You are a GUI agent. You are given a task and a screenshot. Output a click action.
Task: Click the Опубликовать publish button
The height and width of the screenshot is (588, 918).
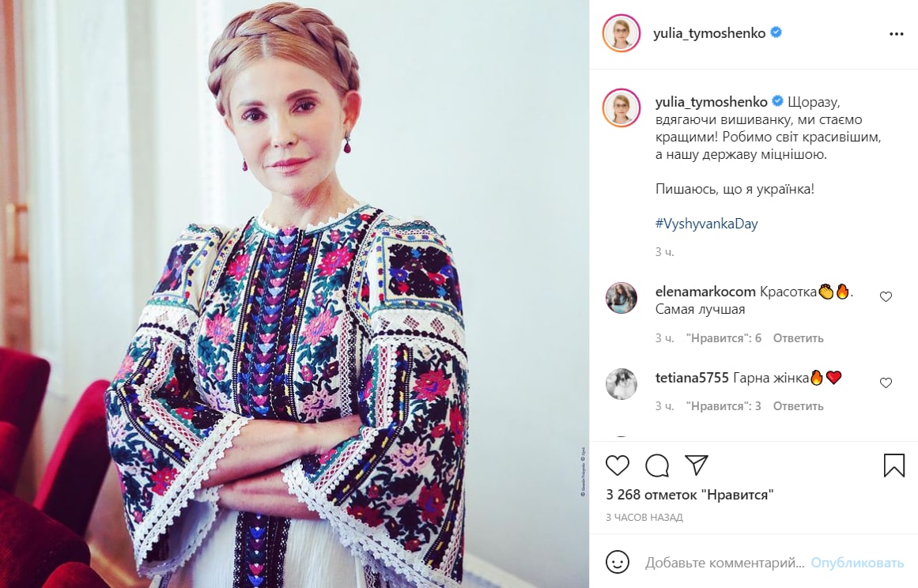tap(857, 563)
